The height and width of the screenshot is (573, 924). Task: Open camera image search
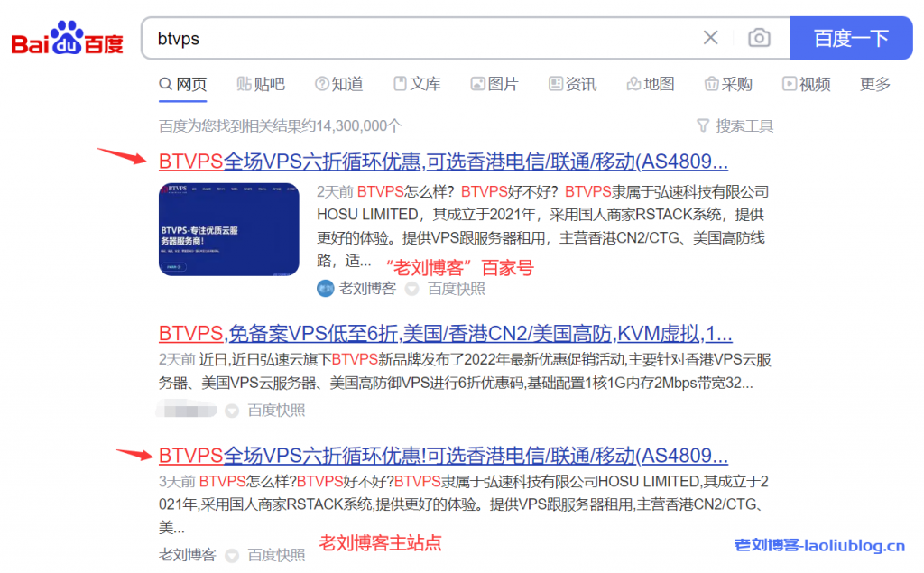[x=760, y=38]
